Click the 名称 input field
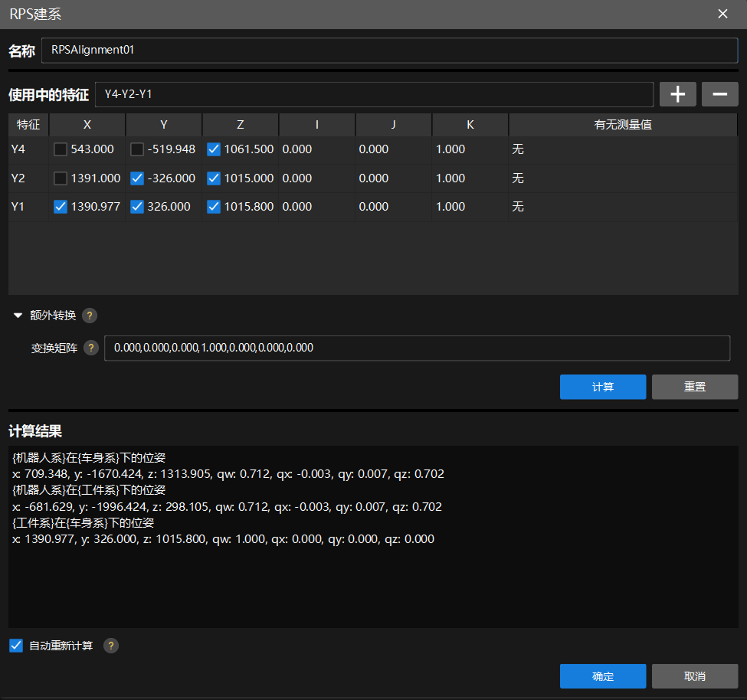The height and width of the screenshot is (700, 747). [389, 50]
